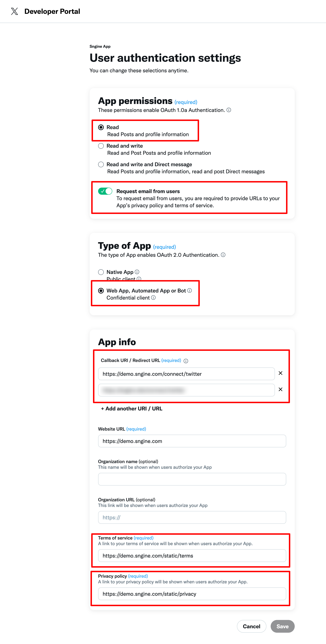Toggle Request email from users switch

click(x=105, y=191)
